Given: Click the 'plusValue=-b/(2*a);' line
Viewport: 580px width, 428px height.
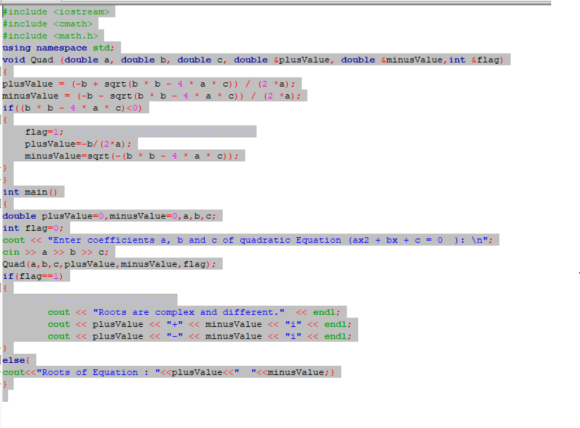Looking at the screenshot, I should point(78,144).
